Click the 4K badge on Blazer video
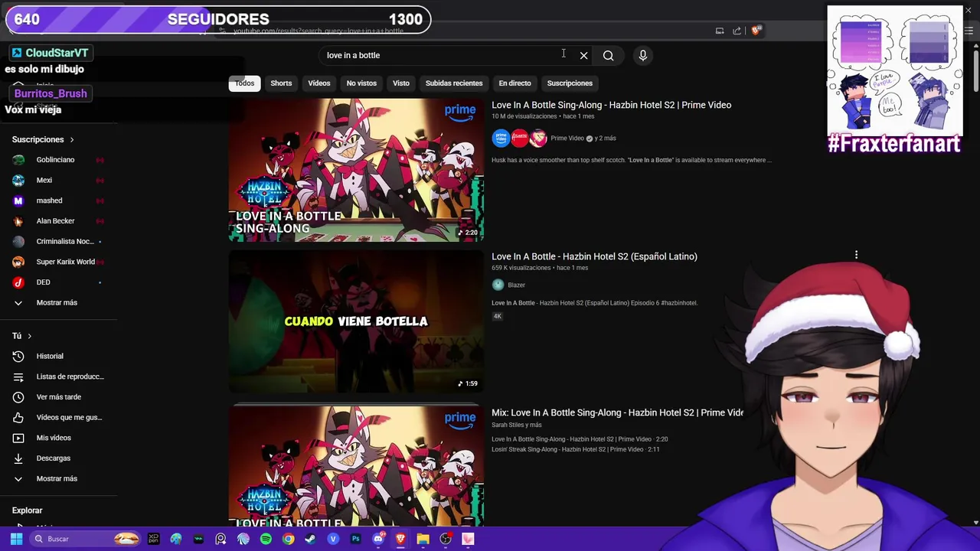 point(497,316)
